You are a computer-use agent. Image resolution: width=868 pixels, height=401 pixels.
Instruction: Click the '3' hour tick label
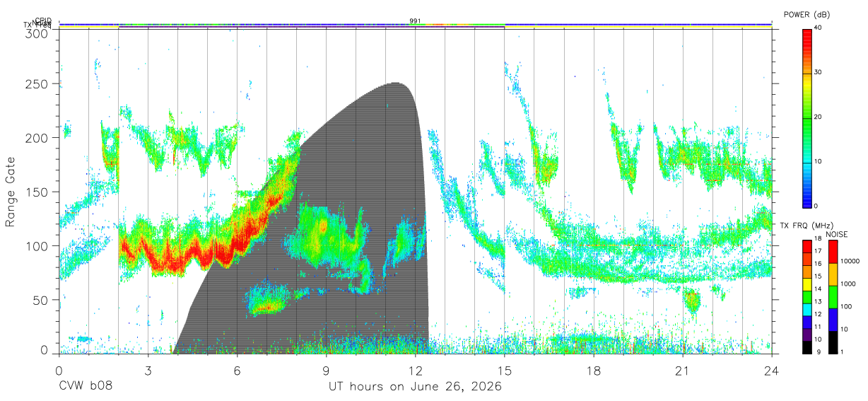(148, 371)
